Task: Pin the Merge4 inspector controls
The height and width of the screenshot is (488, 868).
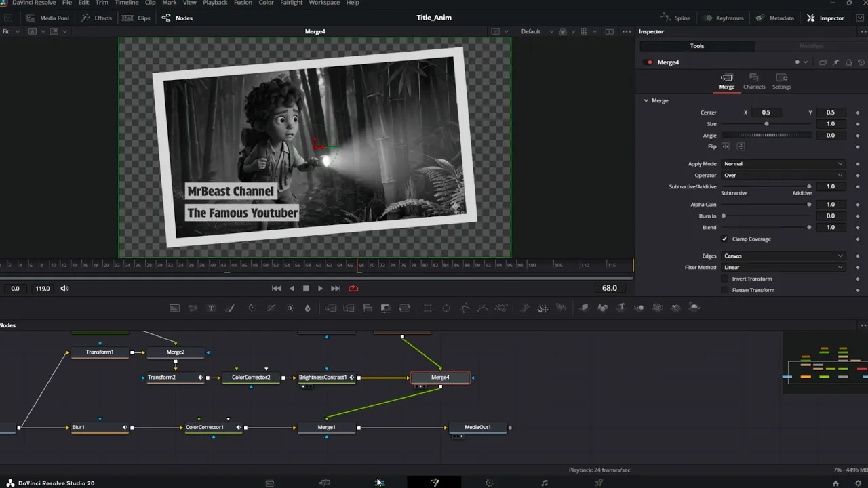Action: coord(836,62)
